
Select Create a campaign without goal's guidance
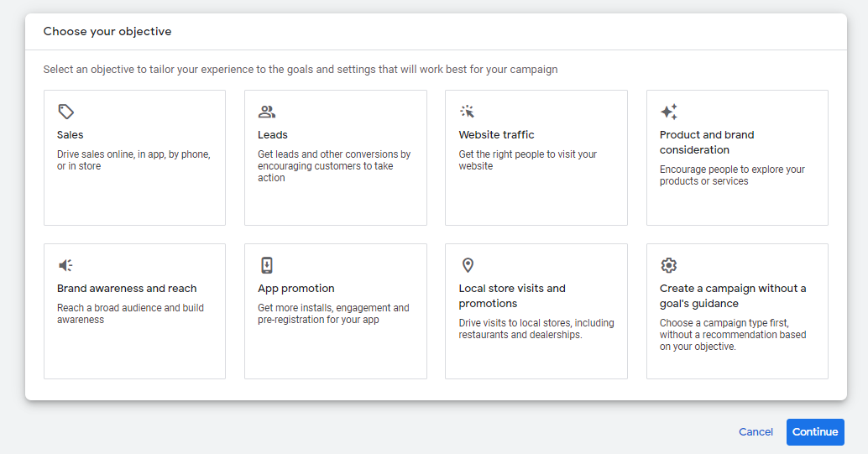click(x=732, y=295)
